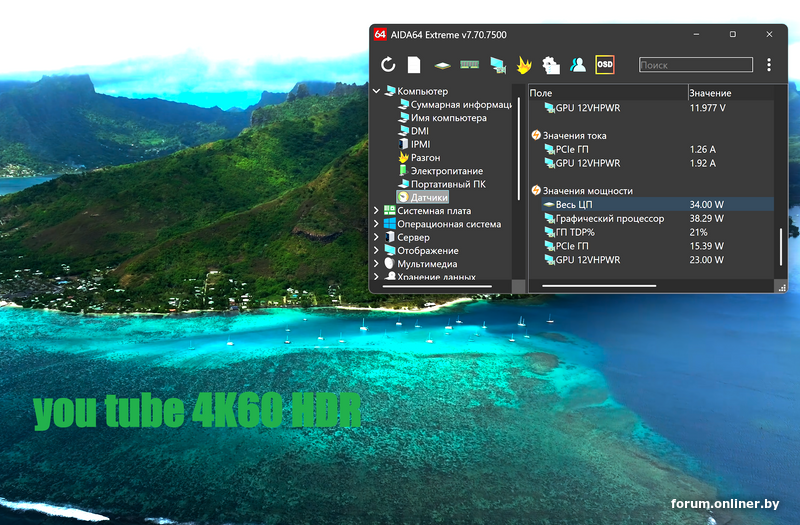Click the sensor list vertical scrollbar

781,247
